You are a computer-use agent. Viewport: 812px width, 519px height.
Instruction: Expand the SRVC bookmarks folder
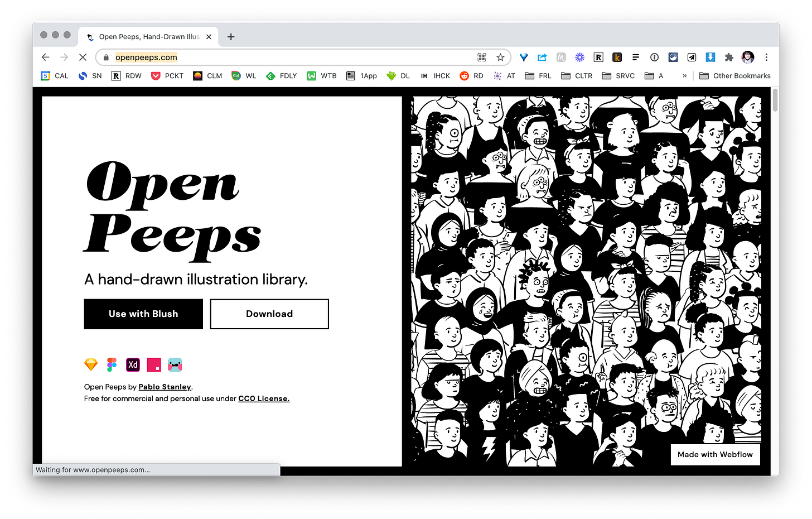[x=618, y=76]
